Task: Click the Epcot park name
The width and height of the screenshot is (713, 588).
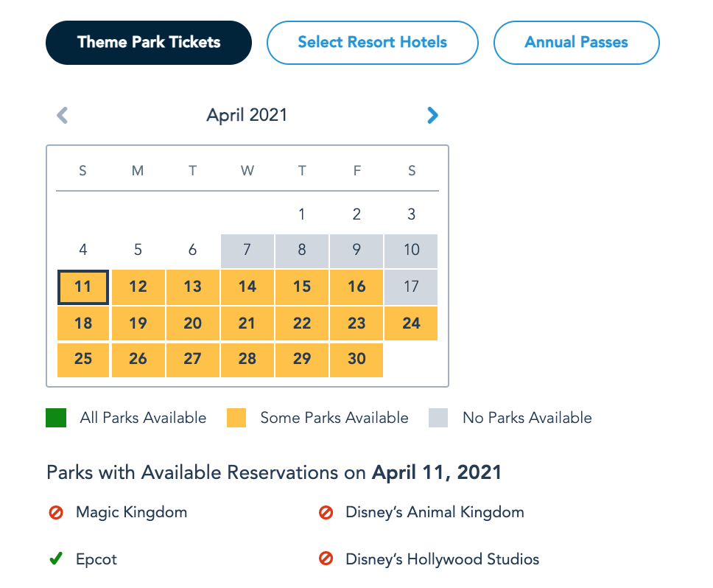Action: click(96, 559)
